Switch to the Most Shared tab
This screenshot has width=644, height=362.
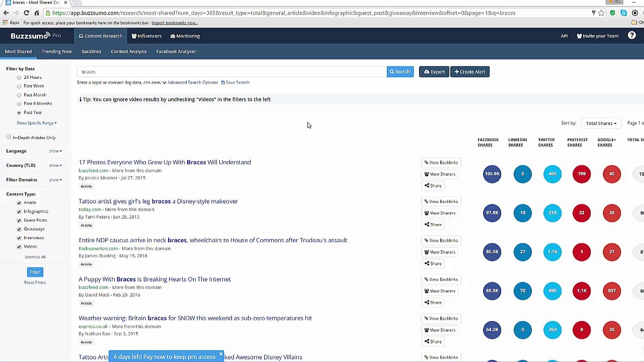click(19, 51)
